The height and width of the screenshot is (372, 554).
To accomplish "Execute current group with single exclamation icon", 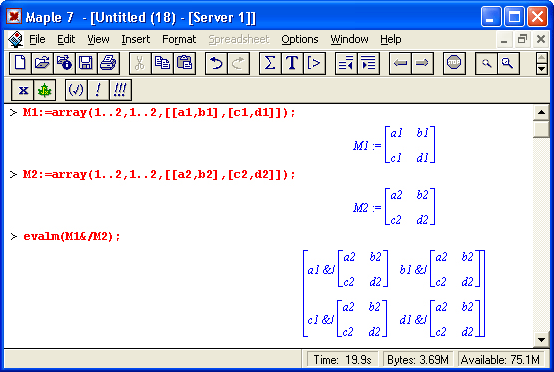I will click(x=98, y=90).
